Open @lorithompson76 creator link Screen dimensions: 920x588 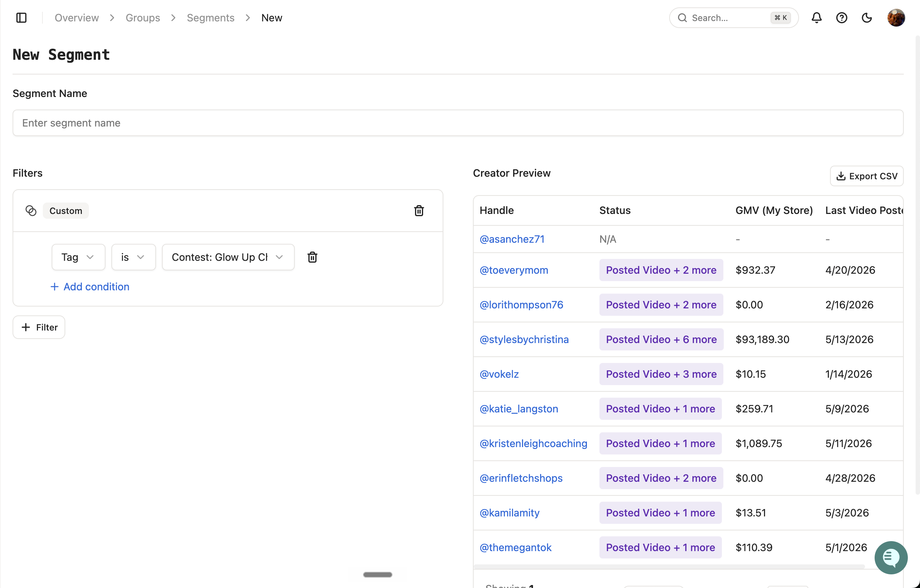click(521, 304)
